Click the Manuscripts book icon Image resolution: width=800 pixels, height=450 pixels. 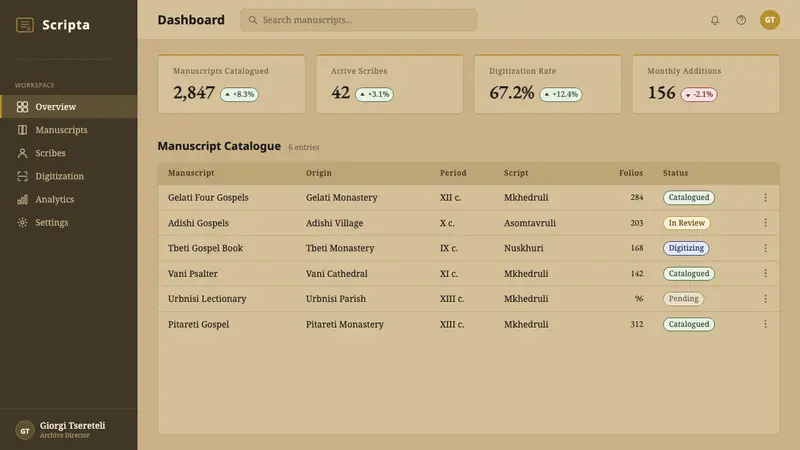(22, 130)
